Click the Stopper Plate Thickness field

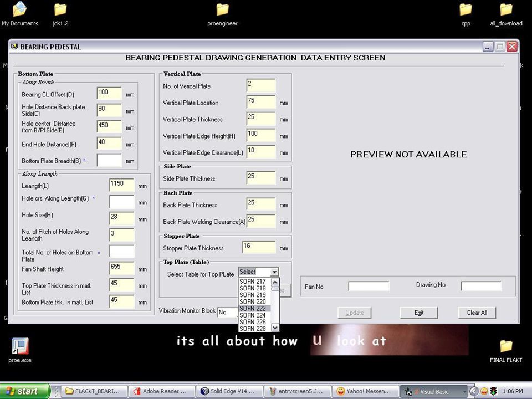[x=259, y=247]
